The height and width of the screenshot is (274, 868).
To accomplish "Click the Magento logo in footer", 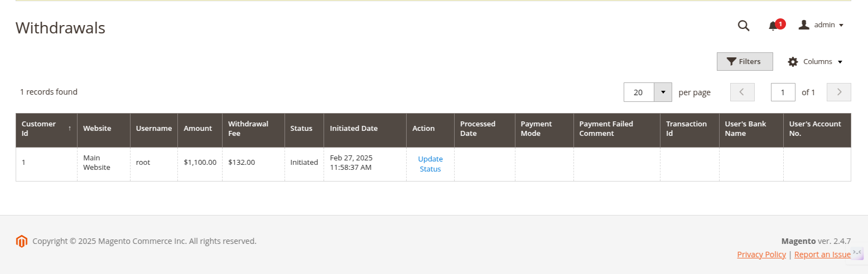I will click(x=22, y=241).
